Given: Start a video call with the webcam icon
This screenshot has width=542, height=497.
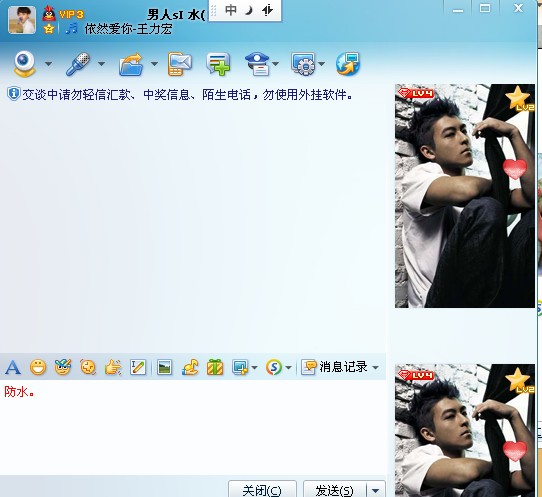Looking at the screenshot, I should [25, 64].
